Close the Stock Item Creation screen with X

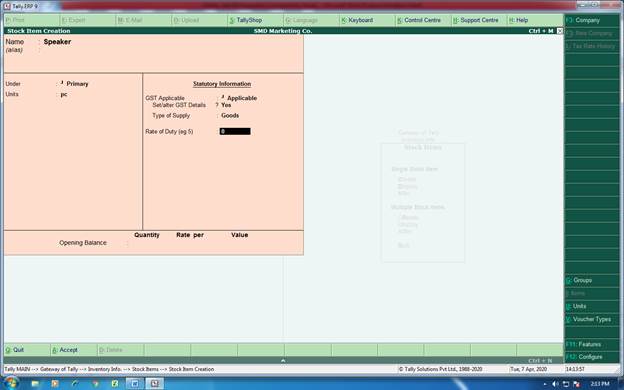click(560, 31)
